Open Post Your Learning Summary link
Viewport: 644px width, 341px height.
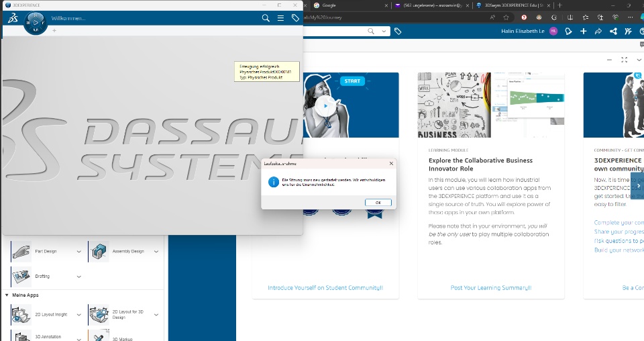pyautogui.click(x=491, y=287)
